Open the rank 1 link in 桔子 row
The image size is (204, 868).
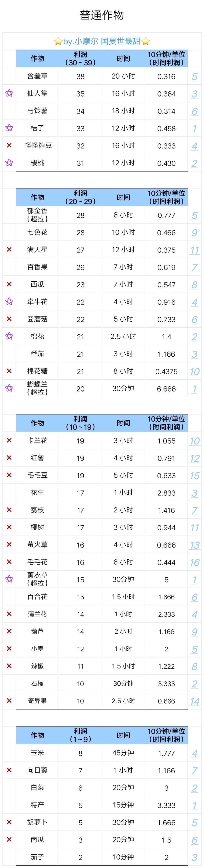(195, 129)
